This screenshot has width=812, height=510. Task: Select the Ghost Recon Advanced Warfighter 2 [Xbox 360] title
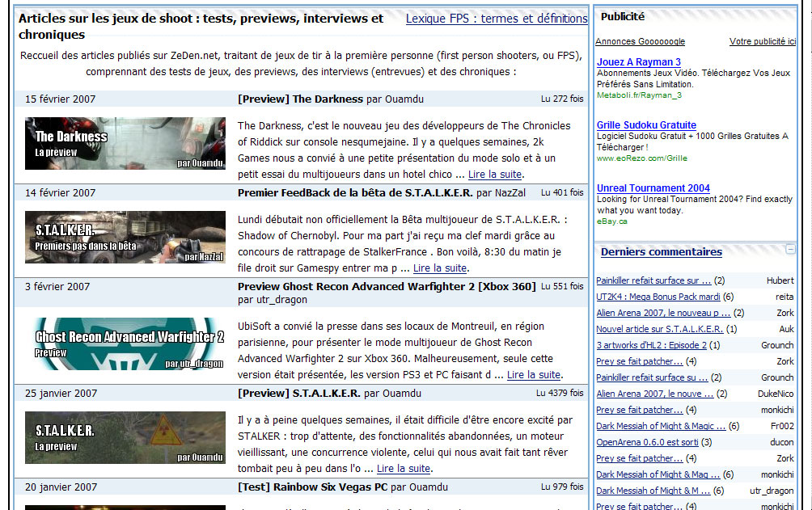pyautogui.click(x=387, y=286)
